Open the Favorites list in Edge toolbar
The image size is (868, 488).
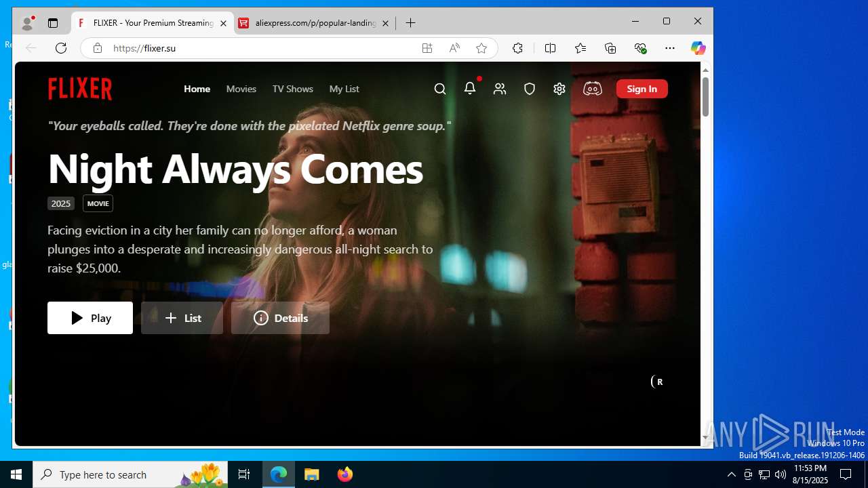580,48
